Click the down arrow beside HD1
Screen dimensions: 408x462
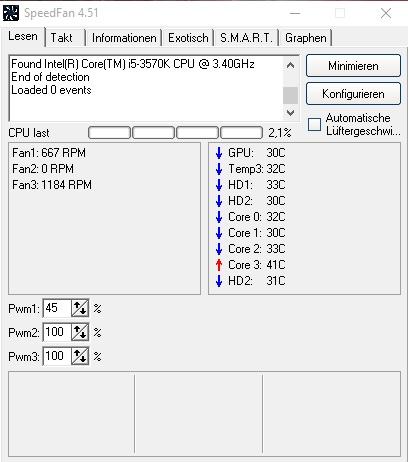(219, 185)
